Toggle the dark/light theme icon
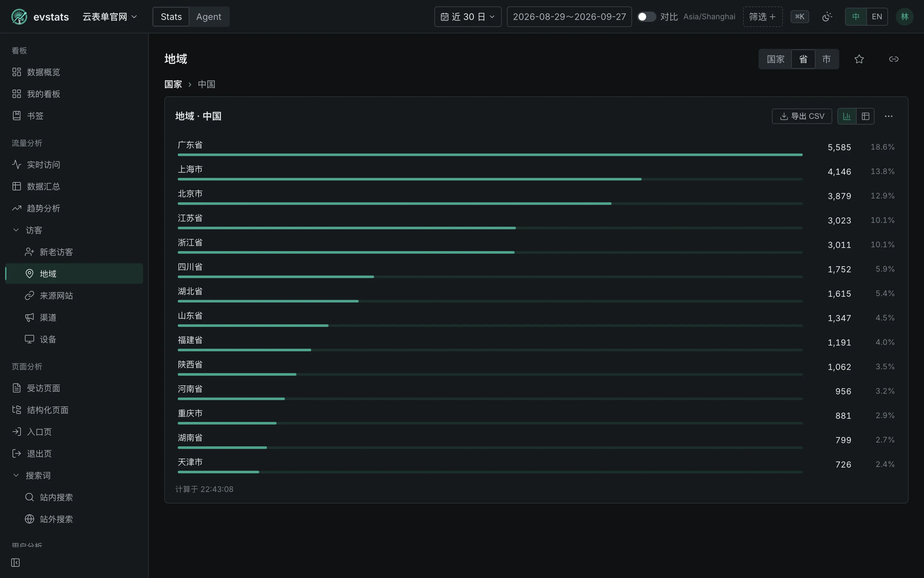The image size is (924, 578). [x=827, y=17]
